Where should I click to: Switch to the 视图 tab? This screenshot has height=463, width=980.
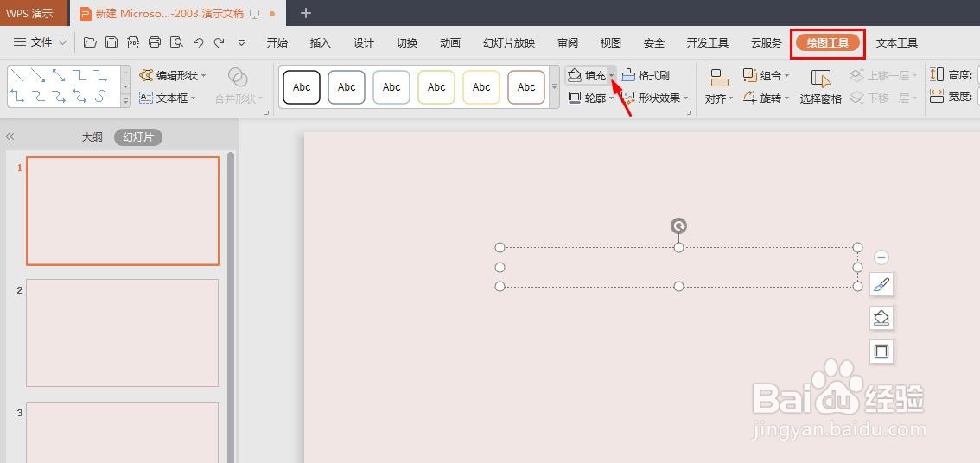(x=611, y=42)
